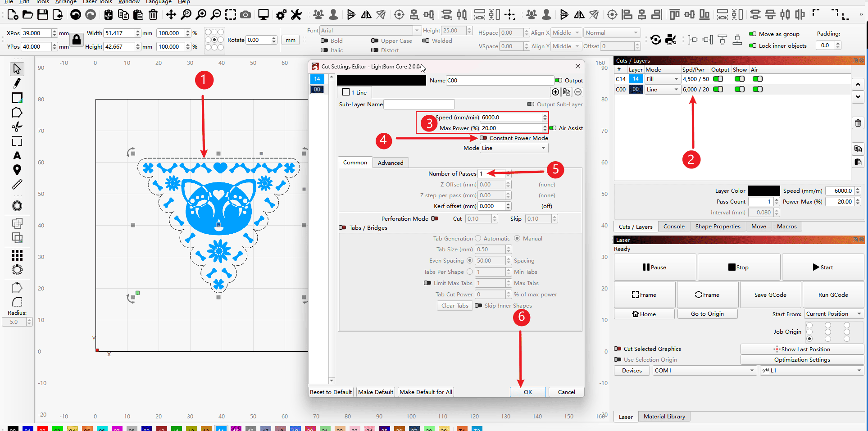This screenshot has width=868, height=431.
Task: Click the aspect ratio lock icon
Action: coord(77,40)
